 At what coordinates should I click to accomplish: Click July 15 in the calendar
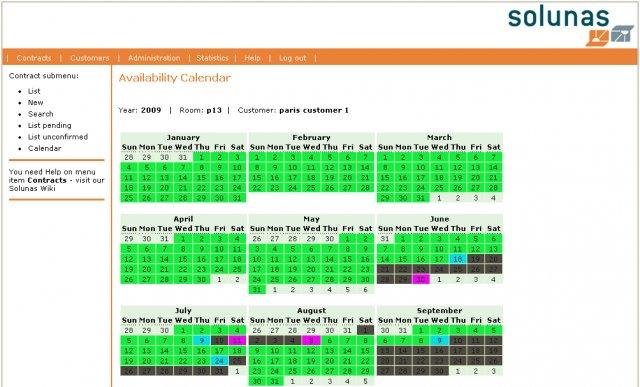(183, 350)
